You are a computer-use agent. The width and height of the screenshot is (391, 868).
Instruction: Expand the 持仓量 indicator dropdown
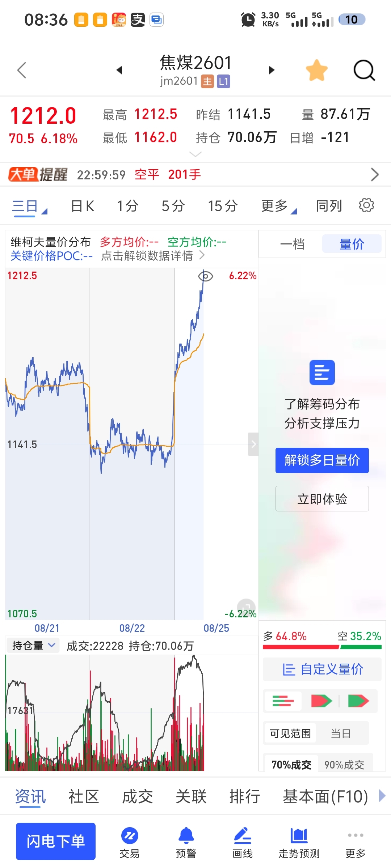click(x=33, y=646)
